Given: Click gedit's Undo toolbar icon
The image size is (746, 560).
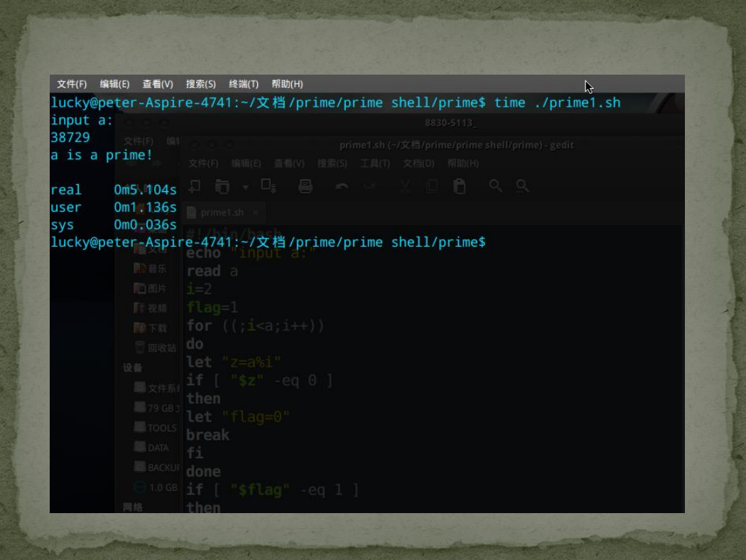Looking at the screenshot, I should (x=342, y=186).
